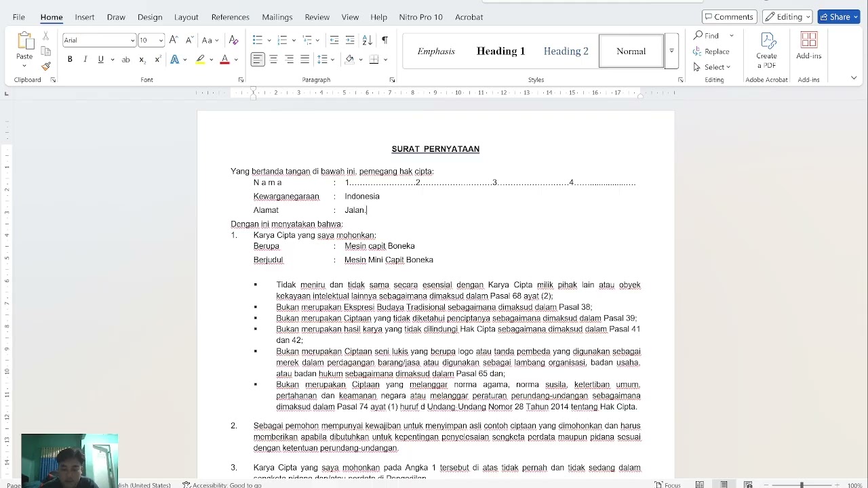
Task: Set Center paragraph alignment
Action: pyautogui.click(x=273, y=60)
